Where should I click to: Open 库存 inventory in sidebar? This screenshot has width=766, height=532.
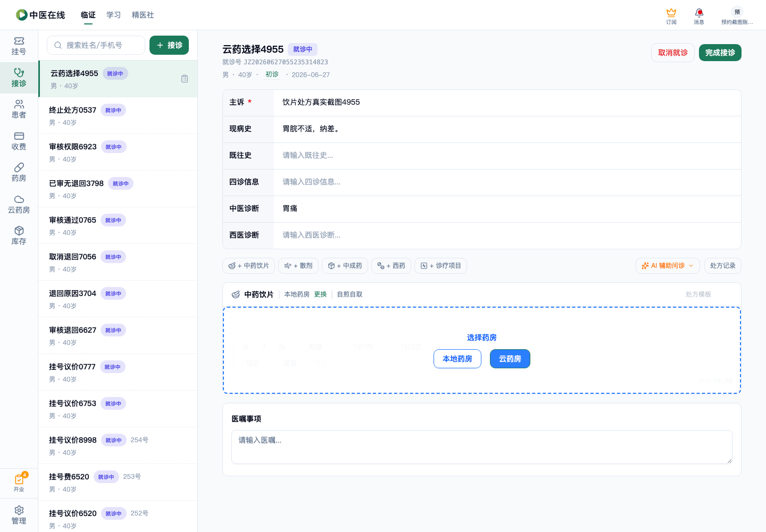tap(19, 236)
